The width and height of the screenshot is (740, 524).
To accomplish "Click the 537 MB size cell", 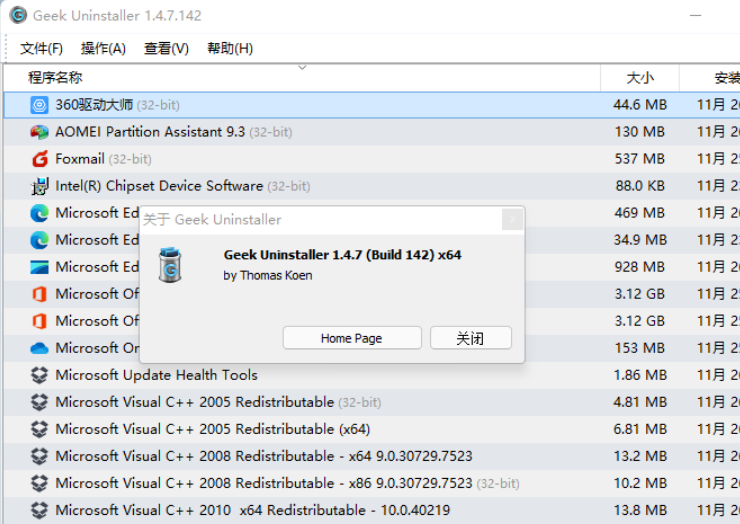I will tap(640, 159).
